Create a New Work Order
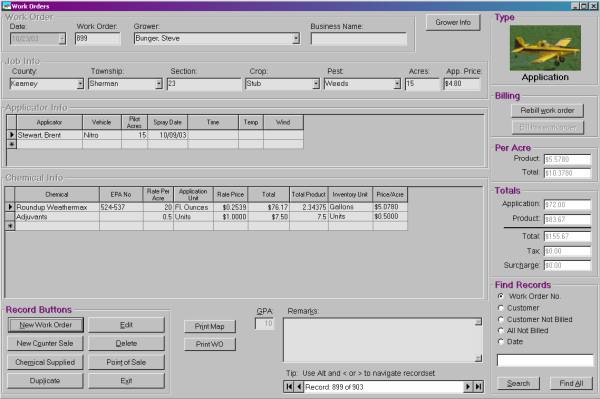The width and height of the screenshot is (600, 399). [46, 325]
